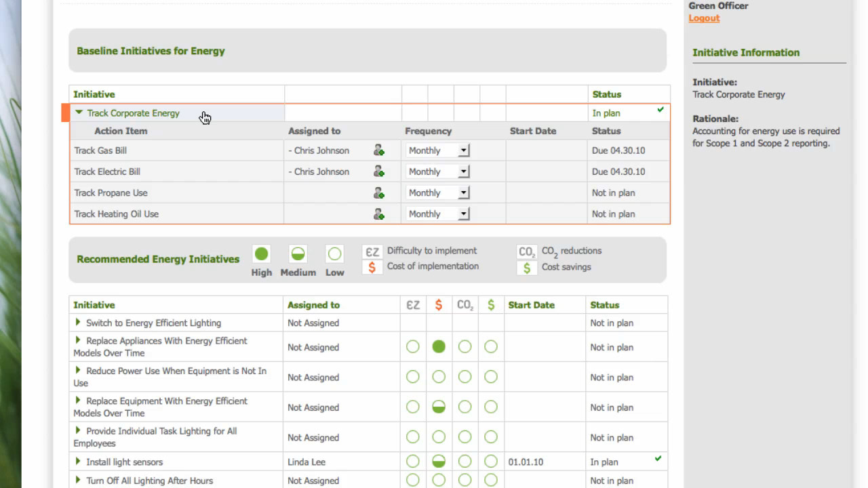Open Frequency dropdown for Track Electric Bill

point(438,171)
